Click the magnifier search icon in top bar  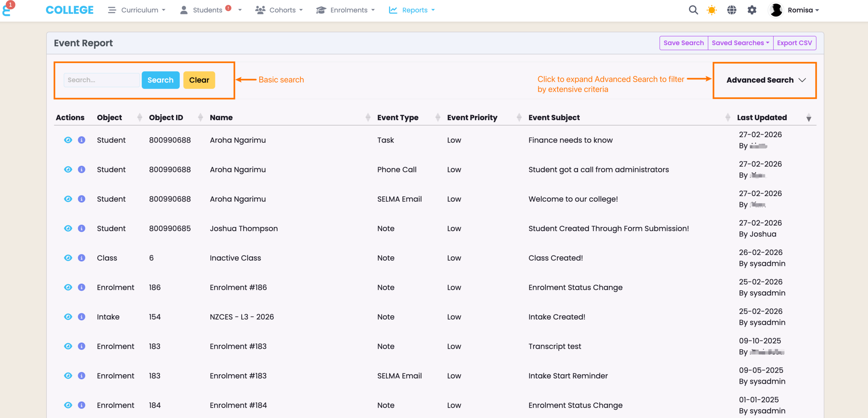[693, 10]
